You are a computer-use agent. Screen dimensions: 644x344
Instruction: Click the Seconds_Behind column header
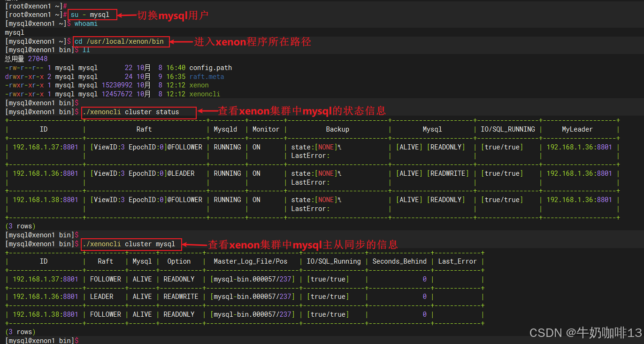click(399, 261)
